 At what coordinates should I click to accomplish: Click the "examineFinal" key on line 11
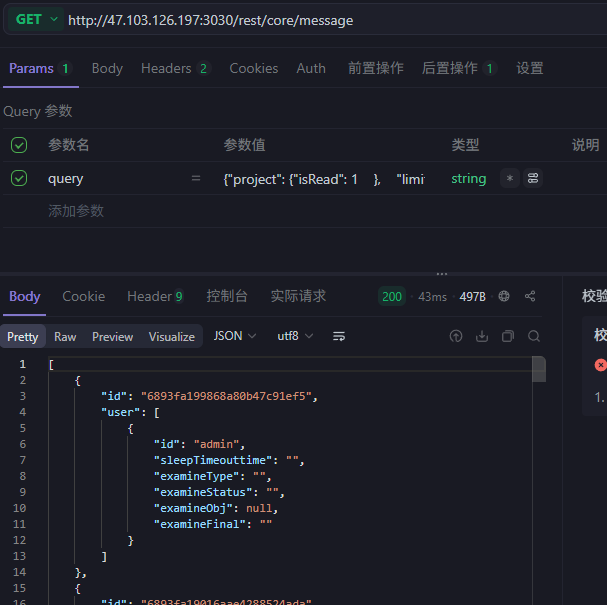click(x=200, y=524)
